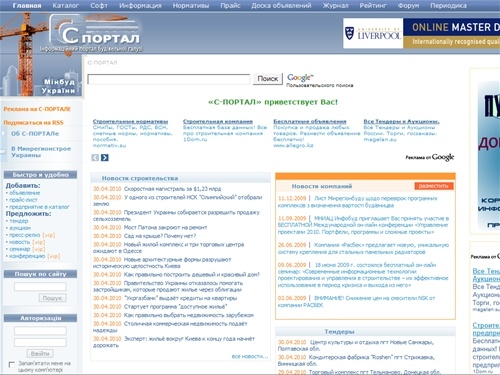Viewport: 500px width, 375px height.
Task: Open news Стартует программа доступное жильё
Action: pyautogui.click(x=175, y=306)
